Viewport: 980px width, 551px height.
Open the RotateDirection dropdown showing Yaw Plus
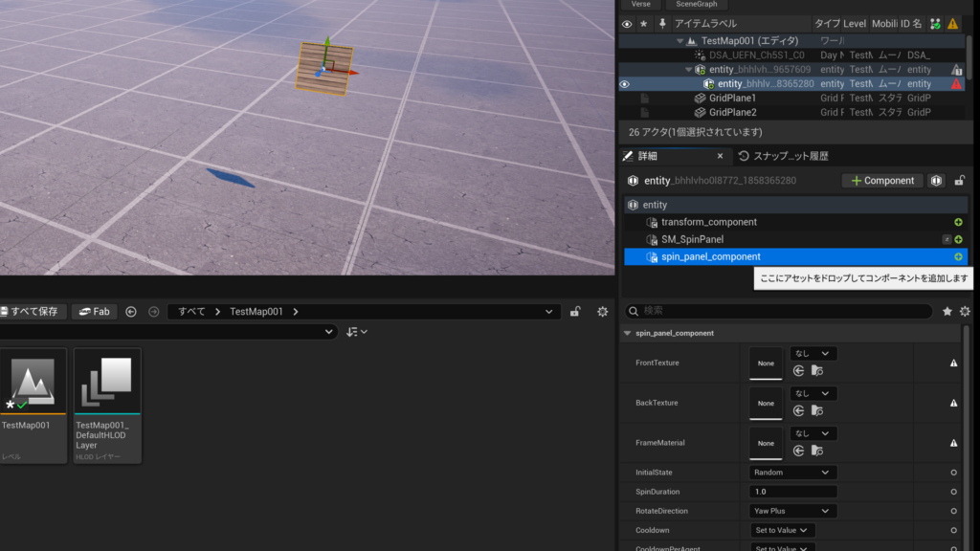tap(792, 511)
